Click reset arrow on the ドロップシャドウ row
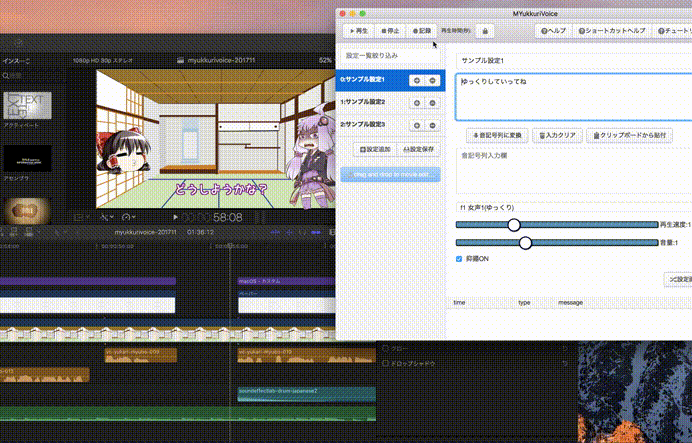 pyautogui.click(x=565, y=364)
